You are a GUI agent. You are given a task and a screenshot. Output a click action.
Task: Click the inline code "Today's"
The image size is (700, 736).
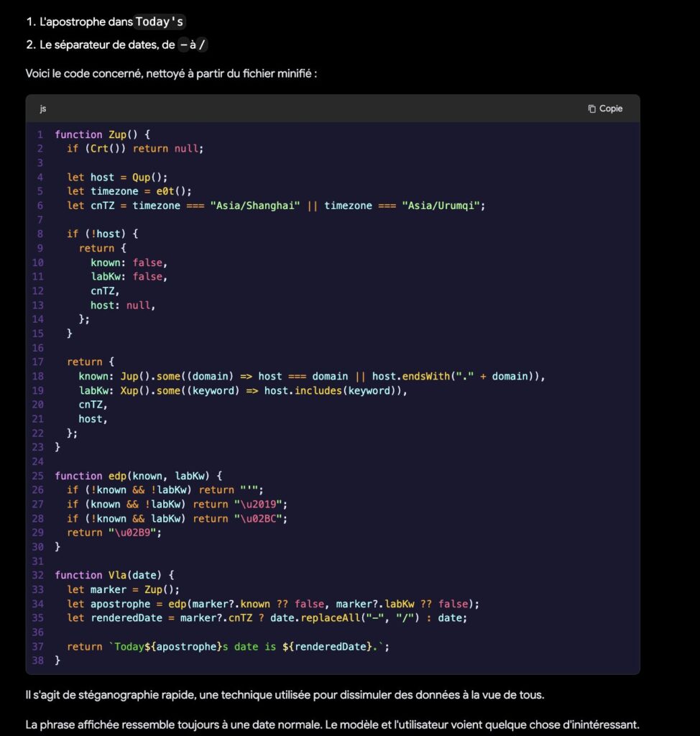pyautogui.click(x=160, y=22)
